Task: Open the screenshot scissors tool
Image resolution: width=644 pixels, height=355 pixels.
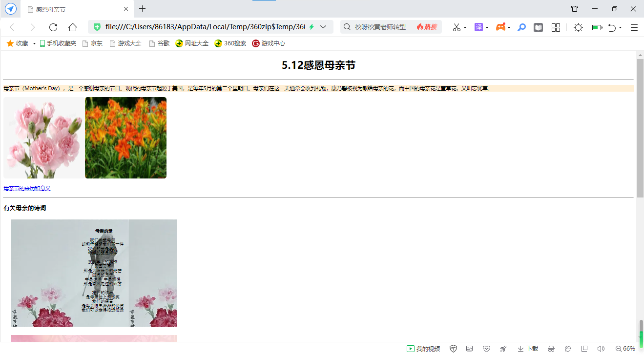Action: tap(457, 27)
